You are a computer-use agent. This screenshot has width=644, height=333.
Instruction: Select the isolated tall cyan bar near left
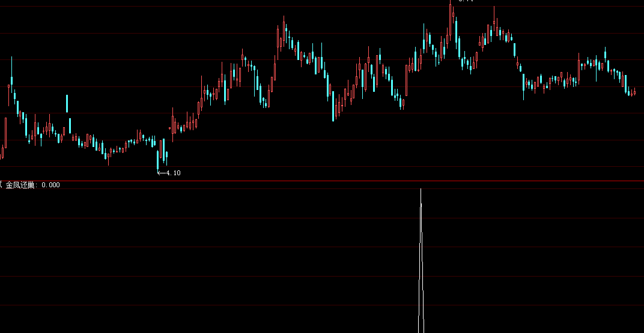[x=67, y=103]
